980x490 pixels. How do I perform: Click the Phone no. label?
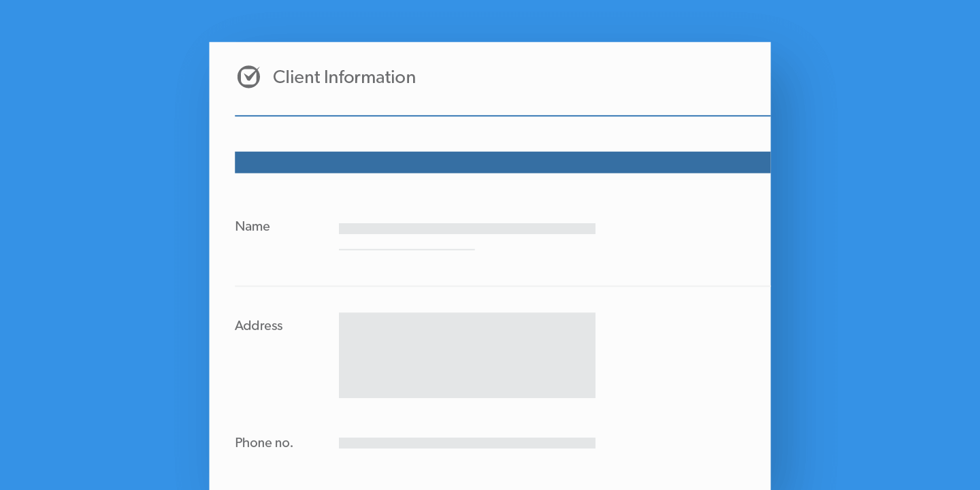(x=264, y=443)
